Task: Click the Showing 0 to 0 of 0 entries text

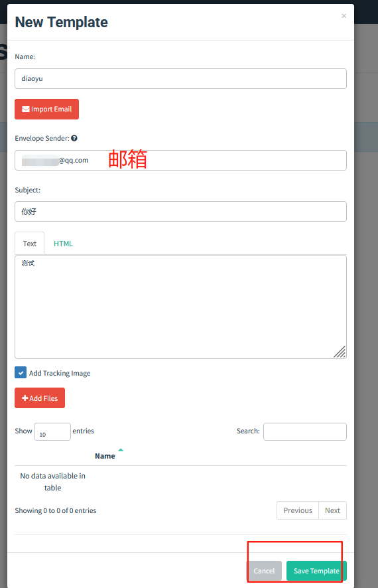Action: pos(56,510)
